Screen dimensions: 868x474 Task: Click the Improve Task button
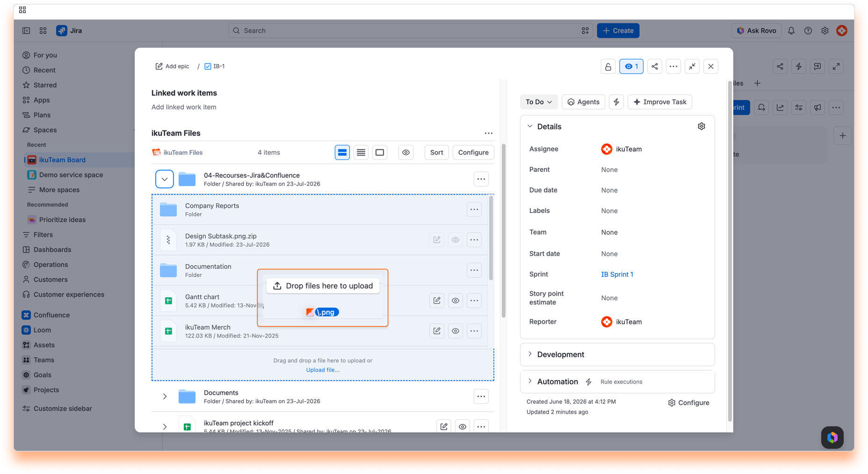tap(659, 102)
